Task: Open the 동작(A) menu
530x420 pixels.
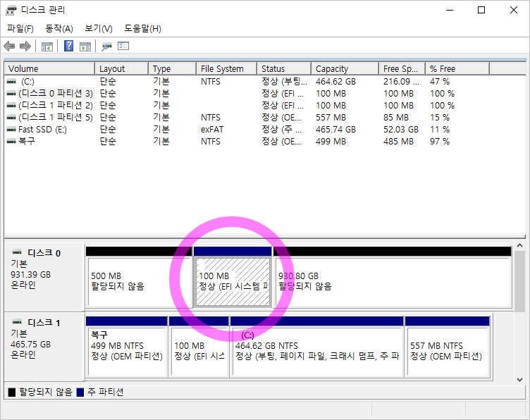Action: click(x=59, y=29)
